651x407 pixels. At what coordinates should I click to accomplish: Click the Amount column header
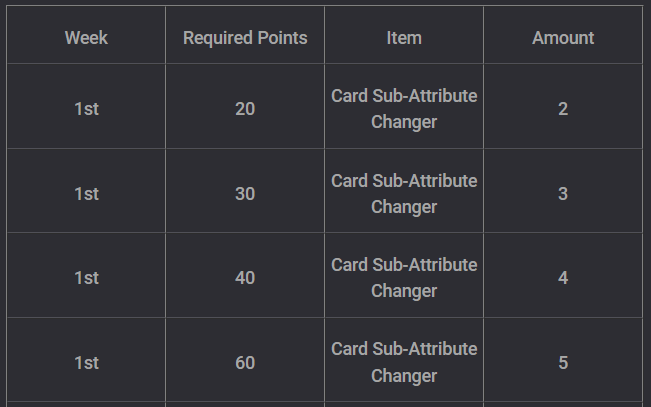coord(563,38)
